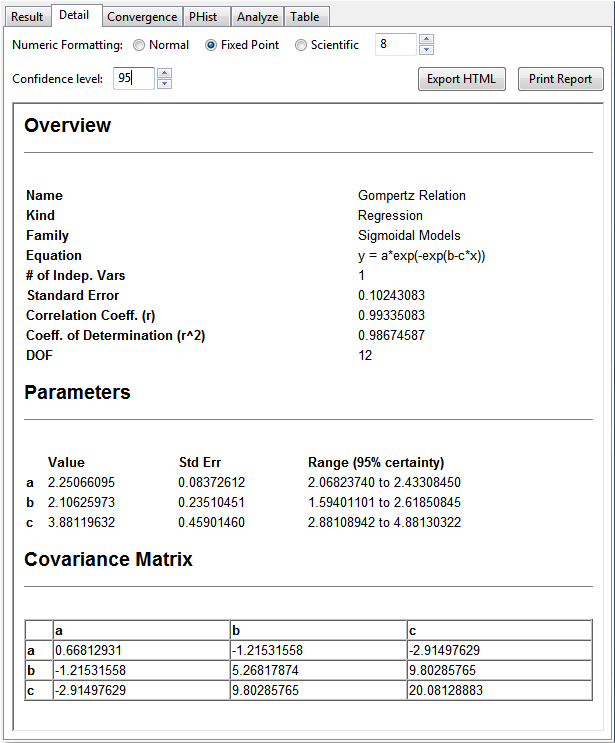Click Std Err value 0.08372612
Image resolution: width=615 pixels, height=743 pixels.
pos(212,482)
